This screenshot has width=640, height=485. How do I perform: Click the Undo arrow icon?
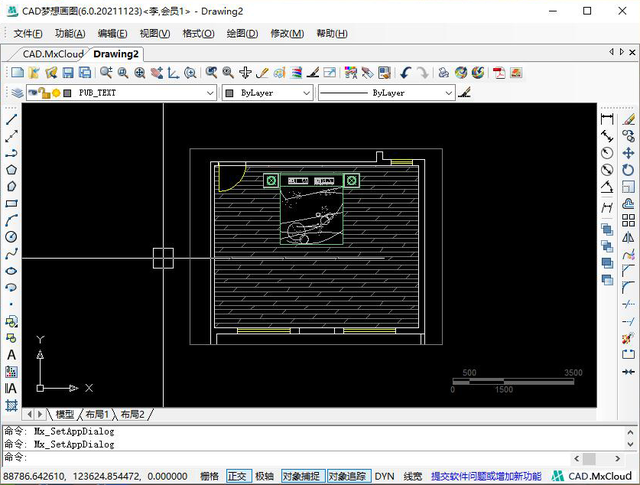[x=405, y=73]
